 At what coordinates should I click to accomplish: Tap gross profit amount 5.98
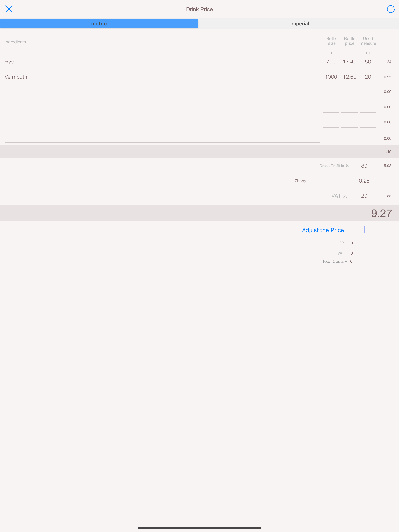388,166
